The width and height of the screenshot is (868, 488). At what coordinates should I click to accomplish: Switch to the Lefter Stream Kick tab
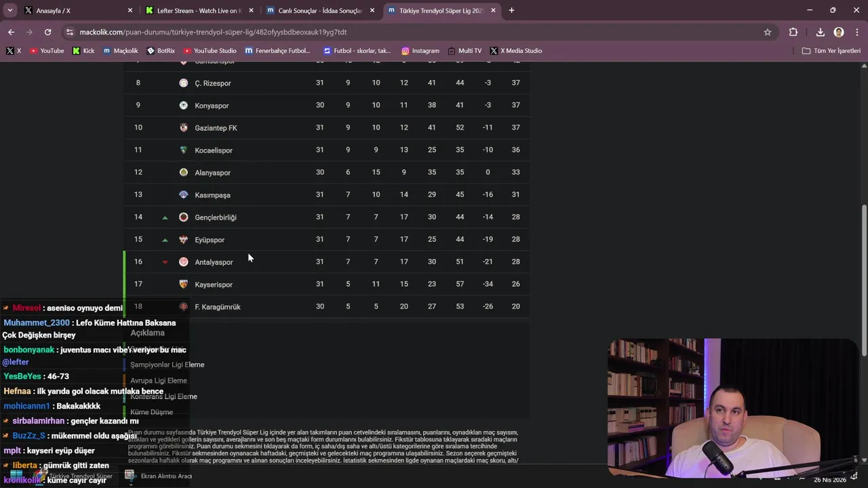[200, 11]
